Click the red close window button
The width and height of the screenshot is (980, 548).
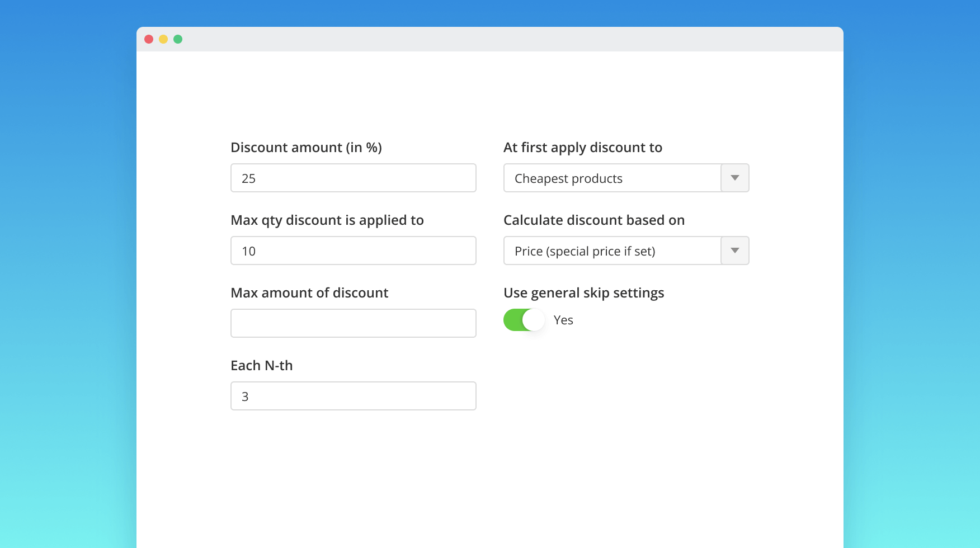pos(149,39)
